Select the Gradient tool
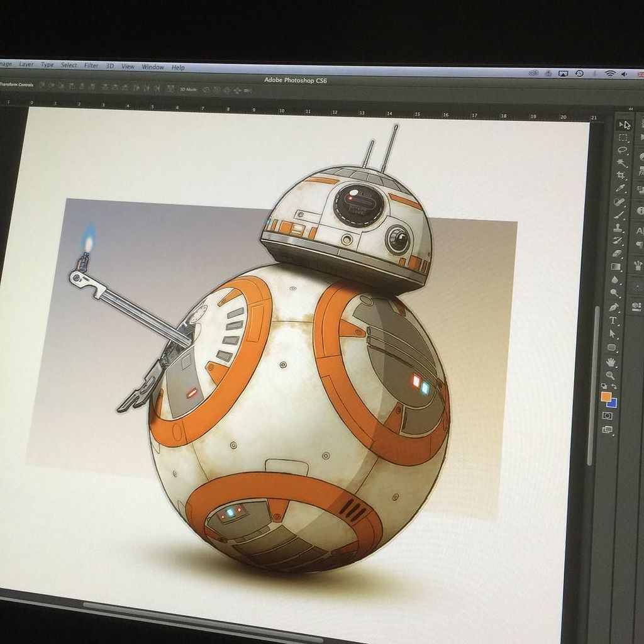644x644 pixels. click(x=616, y=267)
